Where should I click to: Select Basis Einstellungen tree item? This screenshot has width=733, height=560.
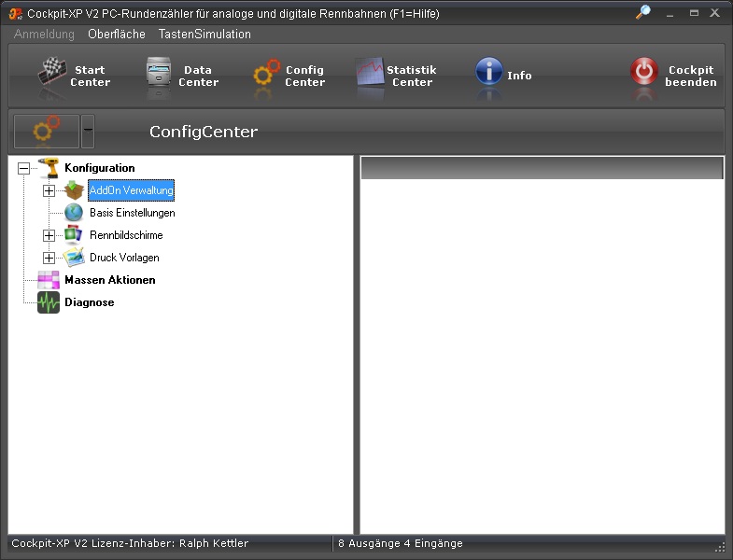pyautogui.click(x=133, y=213)
